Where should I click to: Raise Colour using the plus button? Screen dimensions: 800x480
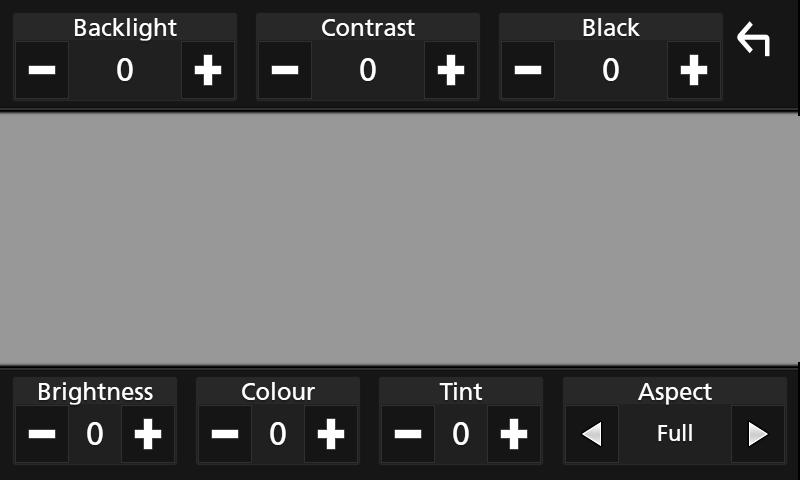(x=331, y=434)
